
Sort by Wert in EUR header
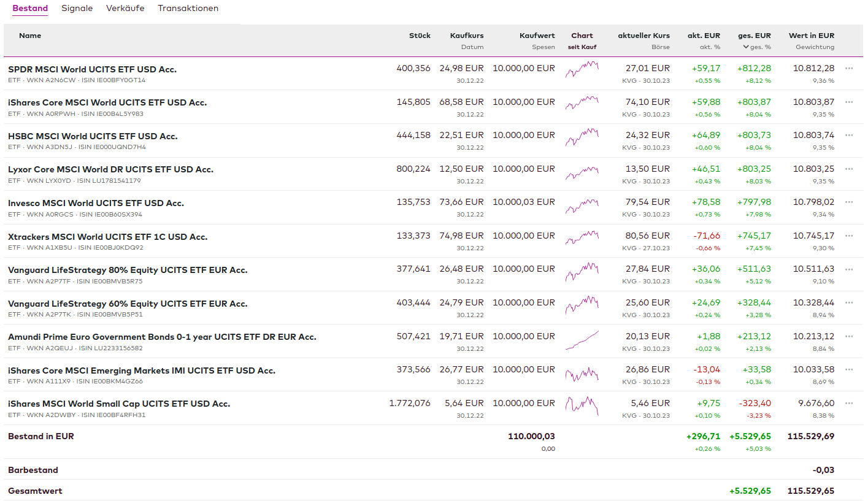tap(811, 36)
